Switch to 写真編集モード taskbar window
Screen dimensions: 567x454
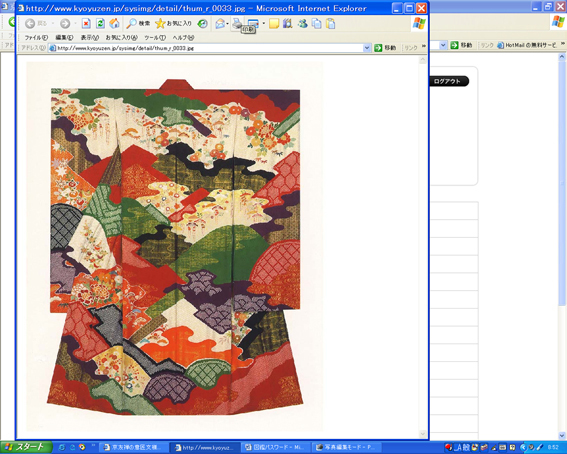(x=346, y=447)
